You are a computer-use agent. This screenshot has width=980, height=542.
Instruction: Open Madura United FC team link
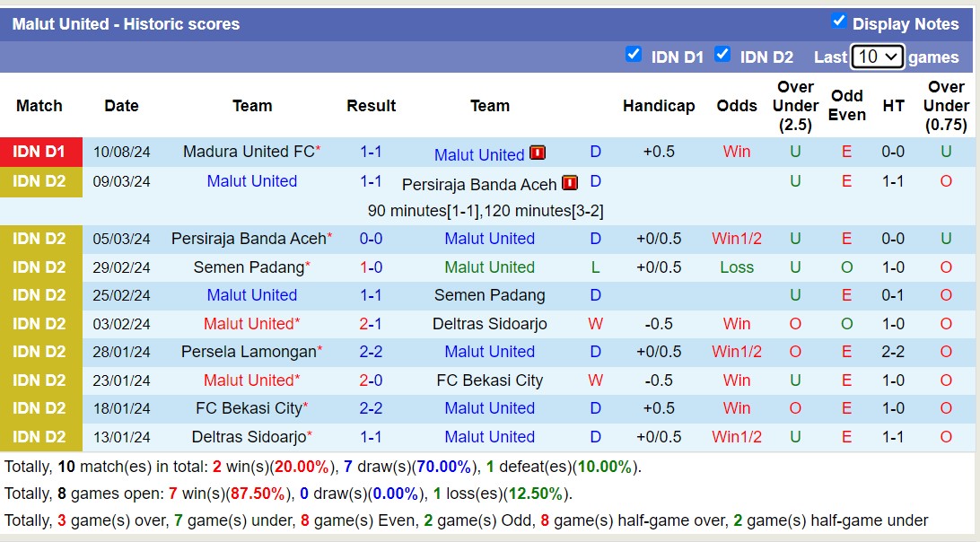pyautogui.click(x=248, y=152)
